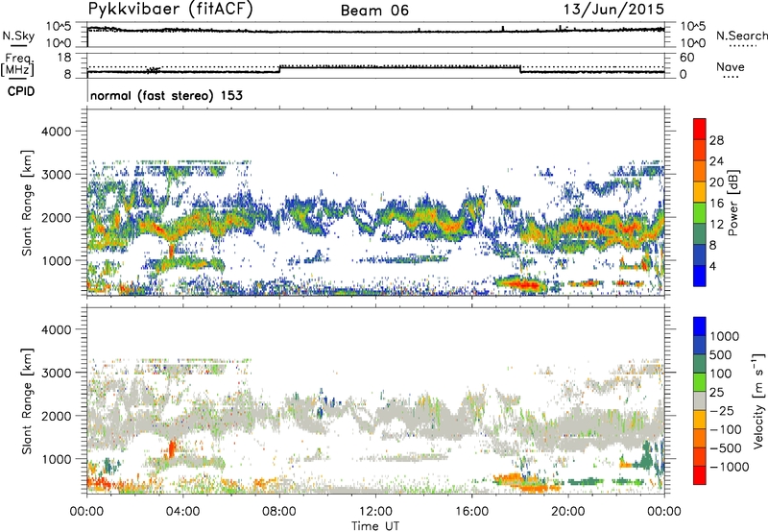Pick the yellow segment of power colorbar

pos(700,191)
